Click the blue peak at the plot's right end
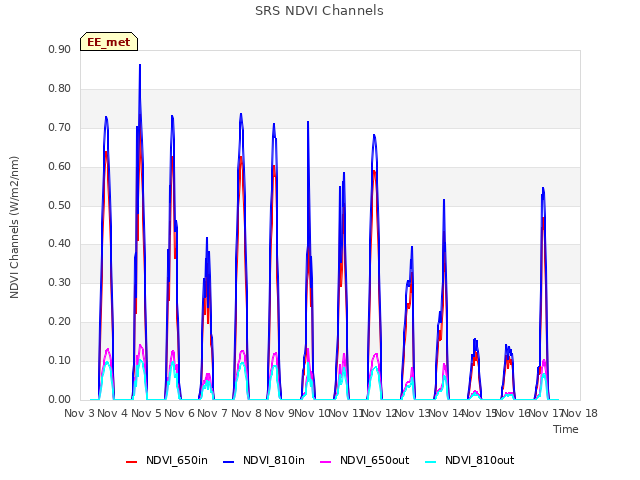Screen dimensions: 640x480 click(x=543, y=189)
